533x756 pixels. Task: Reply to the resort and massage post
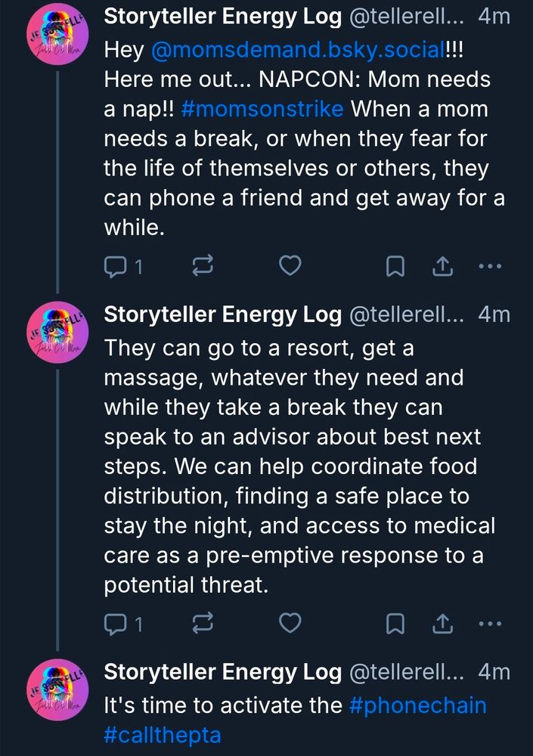pyautogui.click(x=123, y=624)
